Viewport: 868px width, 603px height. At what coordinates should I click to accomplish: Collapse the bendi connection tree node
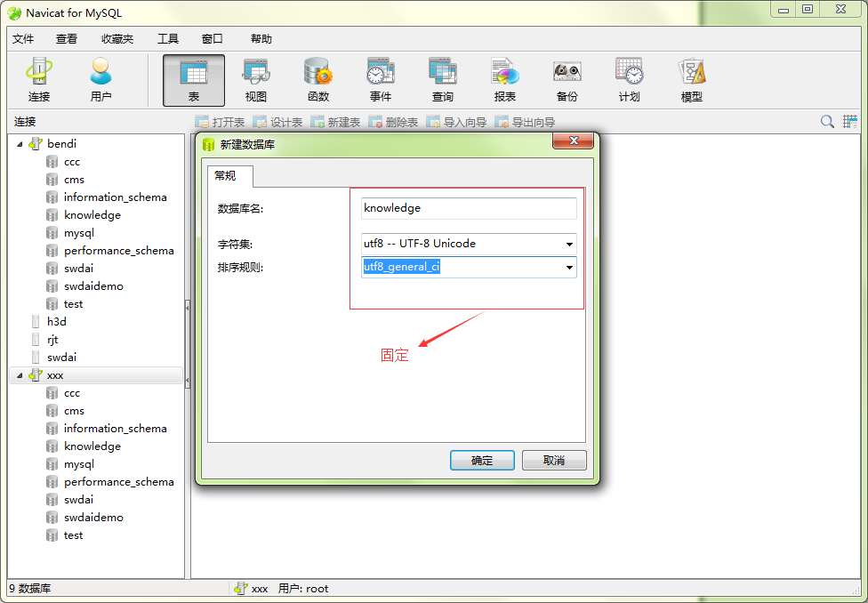coord(20,144)
